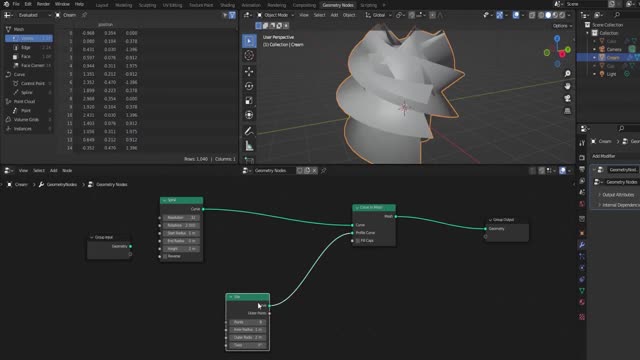Unlink the Geometry Nodes data-block with X
The height and width of the screenshot is (360, 640).
315,171
